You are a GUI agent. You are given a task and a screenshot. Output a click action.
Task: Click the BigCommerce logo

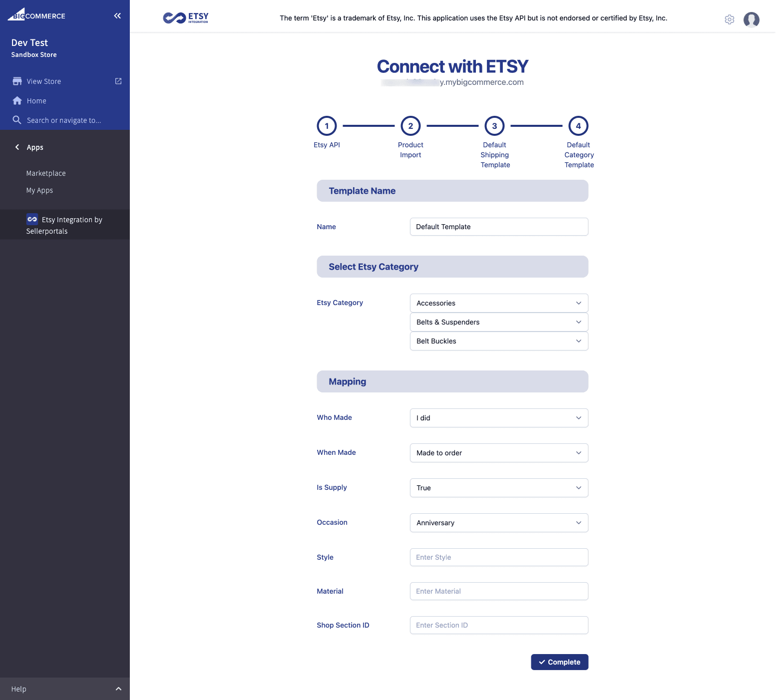point(36,15)
